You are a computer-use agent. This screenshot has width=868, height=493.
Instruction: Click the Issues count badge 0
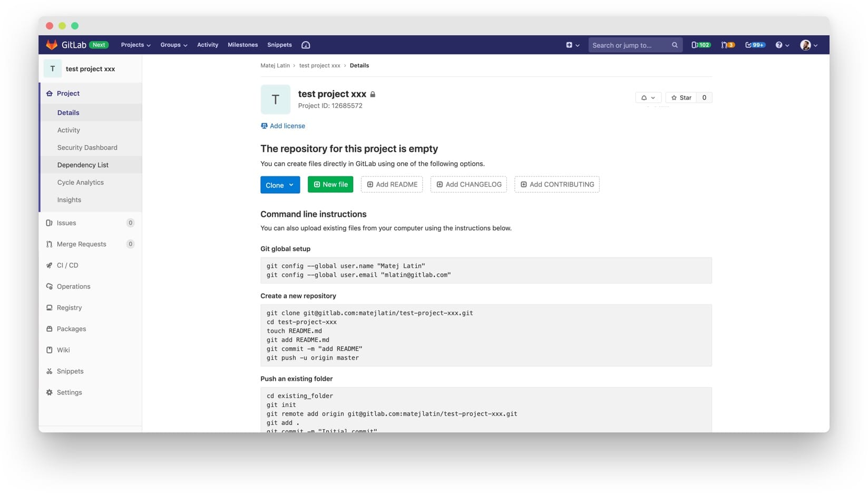pyautogui.click(x=131, y=223)
